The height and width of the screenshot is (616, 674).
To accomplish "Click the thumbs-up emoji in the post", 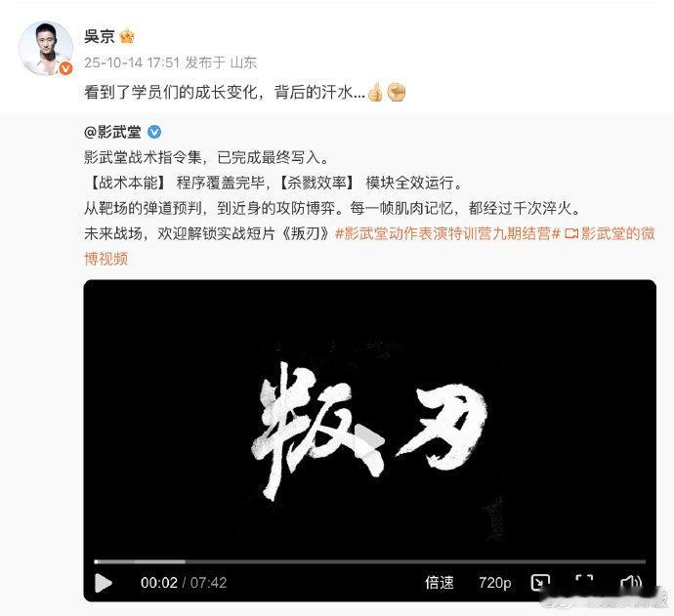I will 375,92.
